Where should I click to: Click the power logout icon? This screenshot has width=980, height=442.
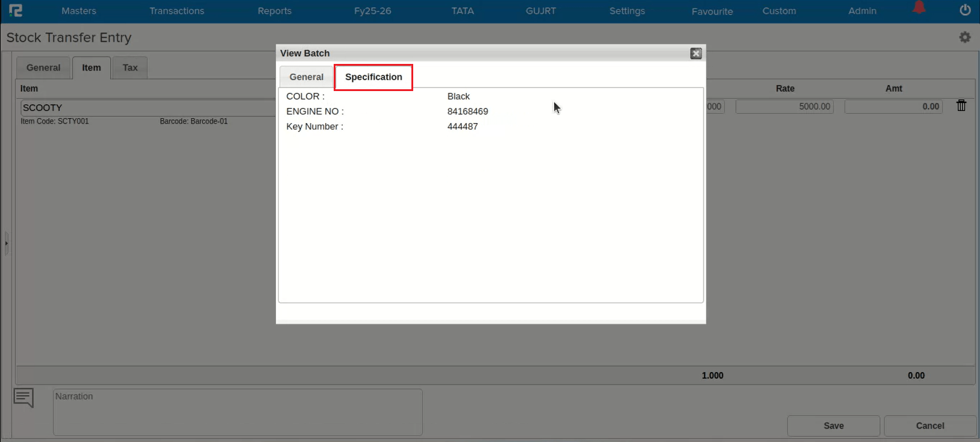coord(965,10)
